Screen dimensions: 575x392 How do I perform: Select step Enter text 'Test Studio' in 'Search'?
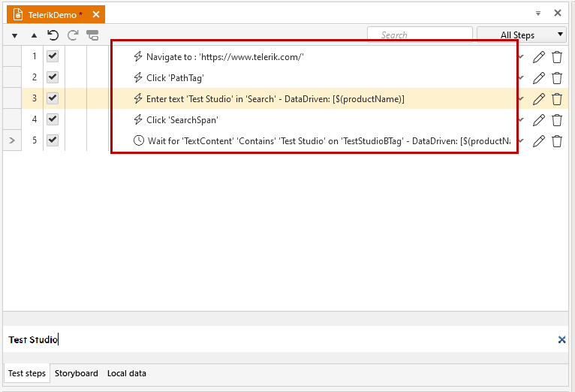click(275, 98)
